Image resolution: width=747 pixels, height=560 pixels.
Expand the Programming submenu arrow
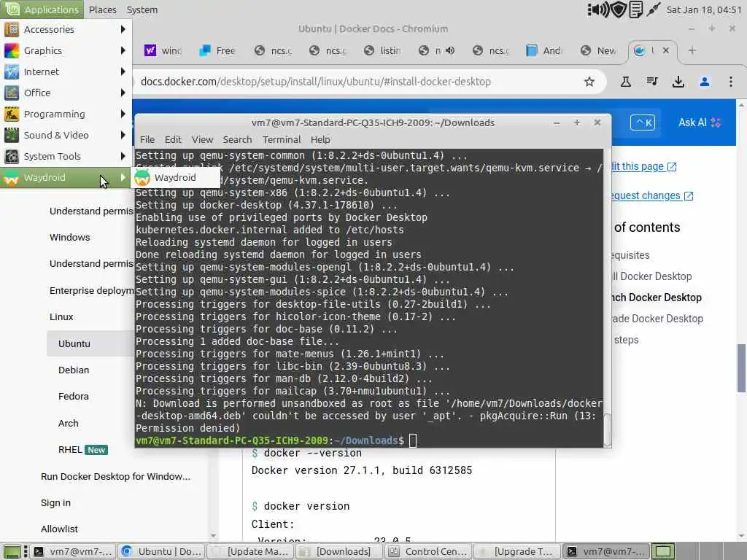pos(123,114)
